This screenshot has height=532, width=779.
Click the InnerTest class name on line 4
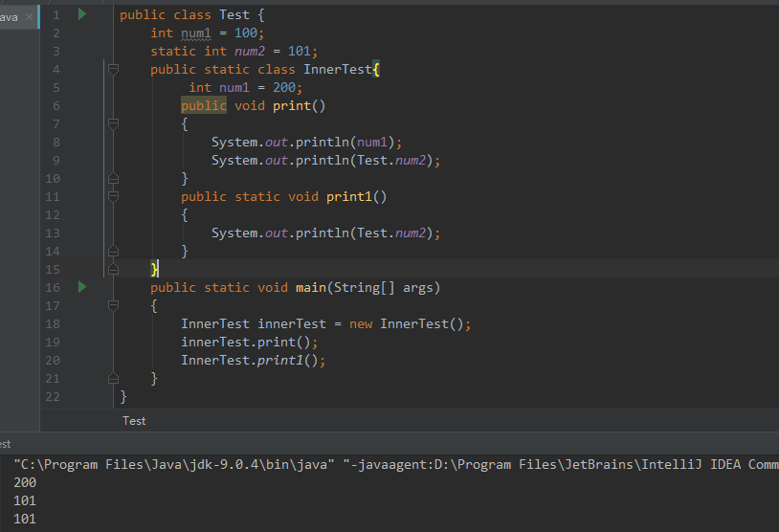click(338, 70)
